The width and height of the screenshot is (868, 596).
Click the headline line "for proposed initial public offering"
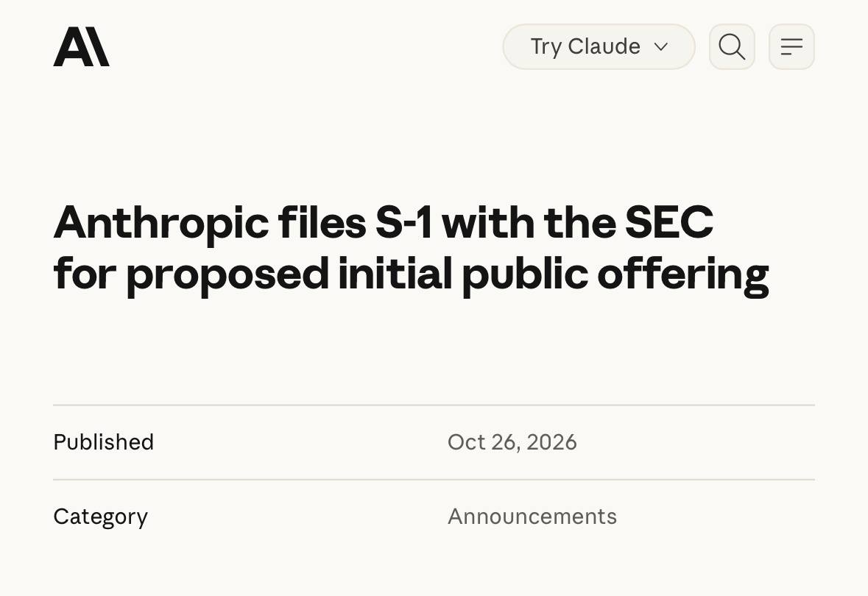412,274
